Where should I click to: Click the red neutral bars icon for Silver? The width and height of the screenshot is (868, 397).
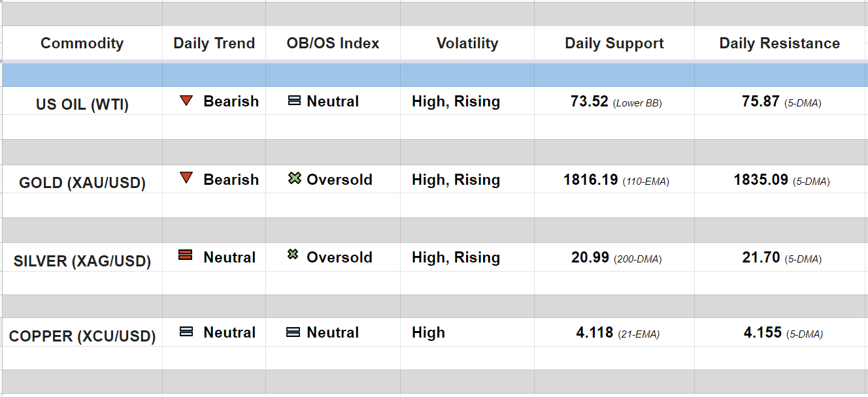[186, 255]
